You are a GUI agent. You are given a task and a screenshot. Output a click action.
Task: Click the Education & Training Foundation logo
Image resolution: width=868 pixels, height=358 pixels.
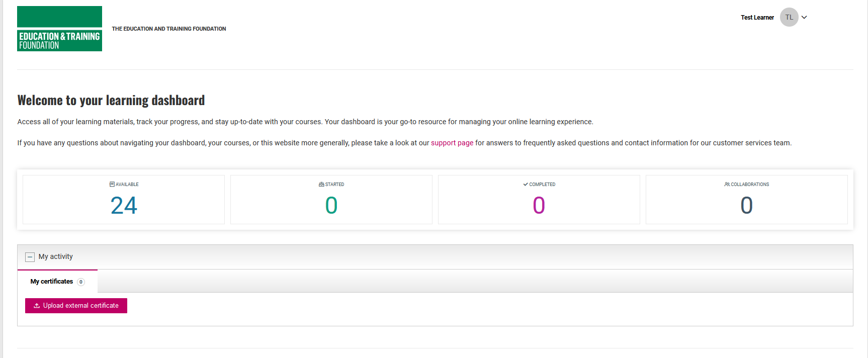click(x=59, y=29)
